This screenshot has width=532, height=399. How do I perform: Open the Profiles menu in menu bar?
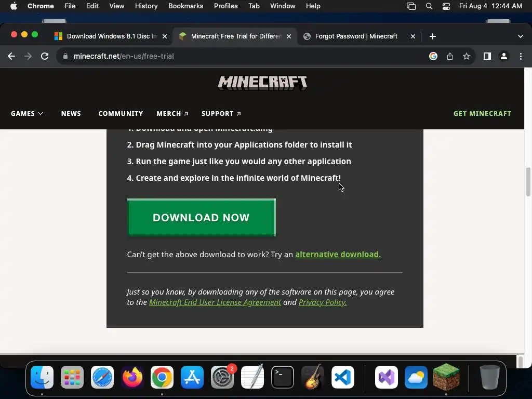coord(225,6)
